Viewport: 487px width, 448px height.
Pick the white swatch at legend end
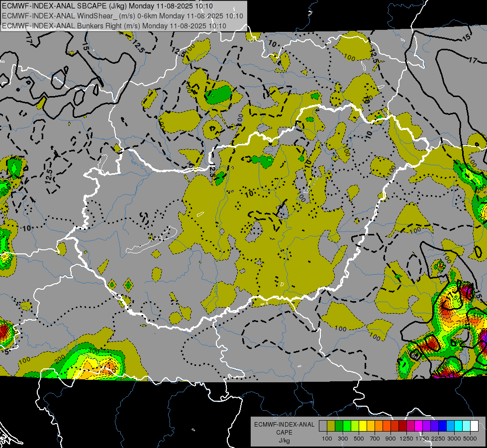475,426
